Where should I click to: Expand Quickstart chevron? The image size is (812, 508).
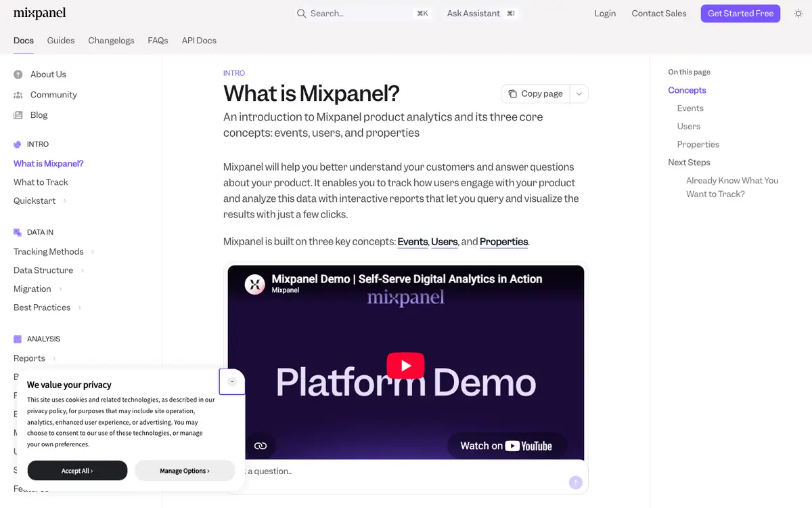pos(65,200)
